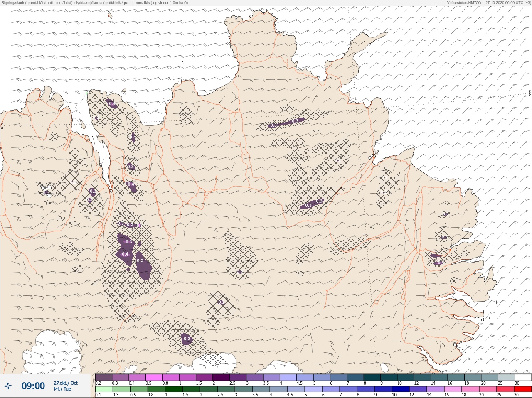532x398 pixels.
Task: Click the weather office logo icon
Action: click(8, 386)
